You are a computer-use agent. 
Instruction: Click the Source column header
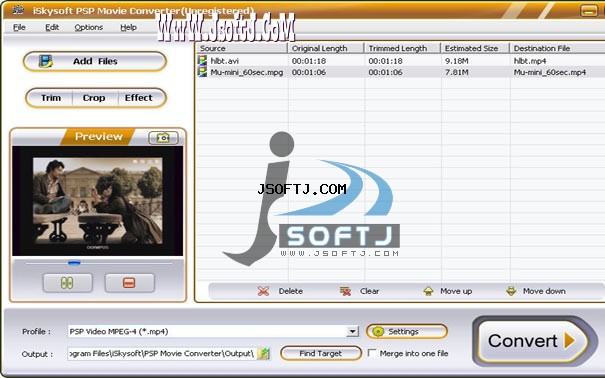coord(242,48)
